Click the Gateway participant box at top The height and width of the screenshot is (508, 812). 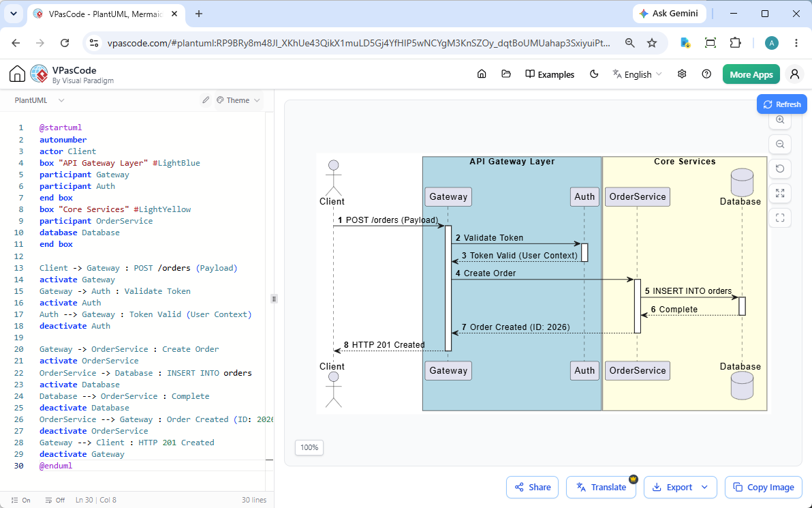point(448,196)
